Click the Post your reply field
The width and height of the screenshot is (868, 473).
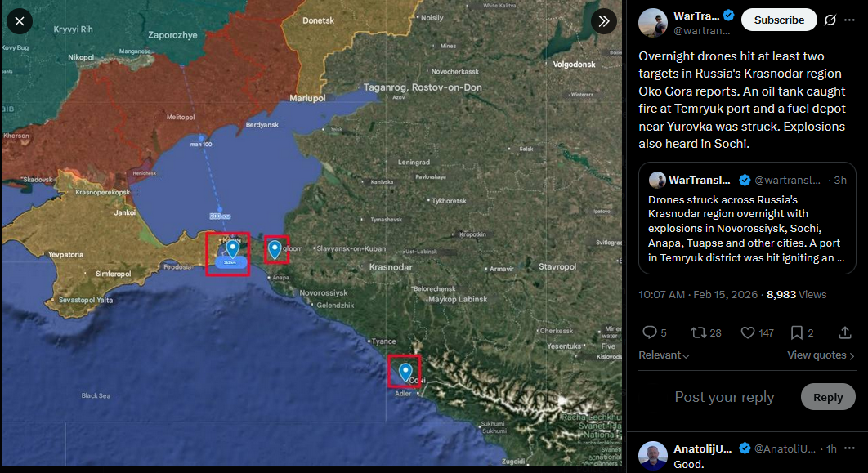tap(724, 397)
